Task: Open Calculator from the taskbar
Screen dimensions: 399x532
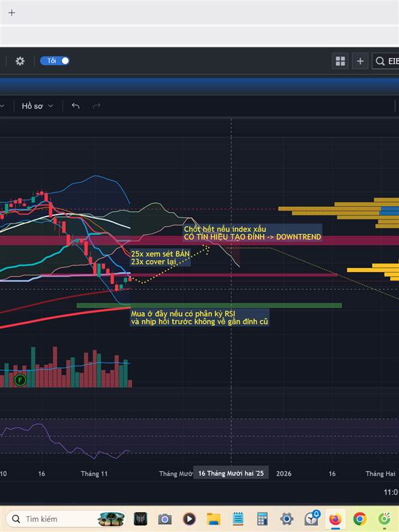Action: tap(262, 519)
